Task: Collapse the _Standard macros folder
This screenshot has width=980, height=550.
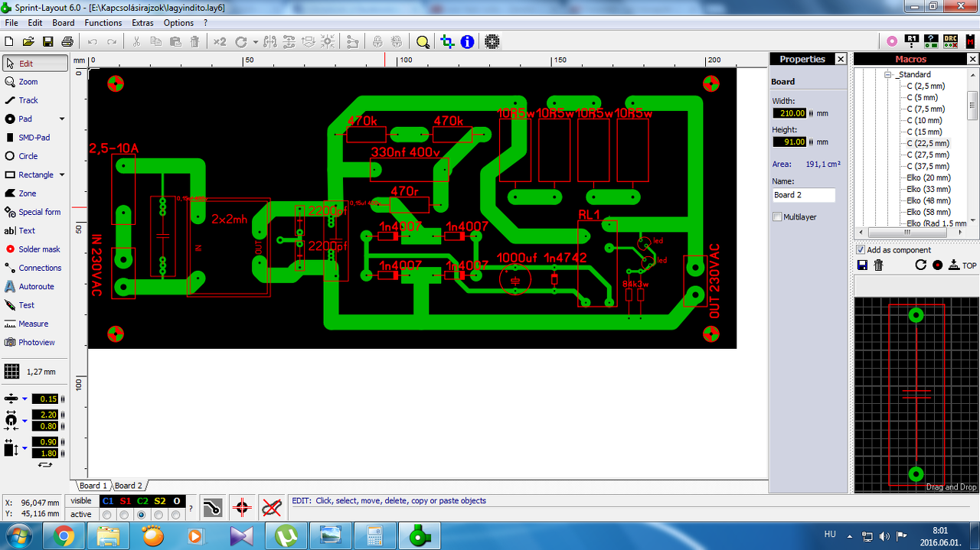Action: pos(888,75)
